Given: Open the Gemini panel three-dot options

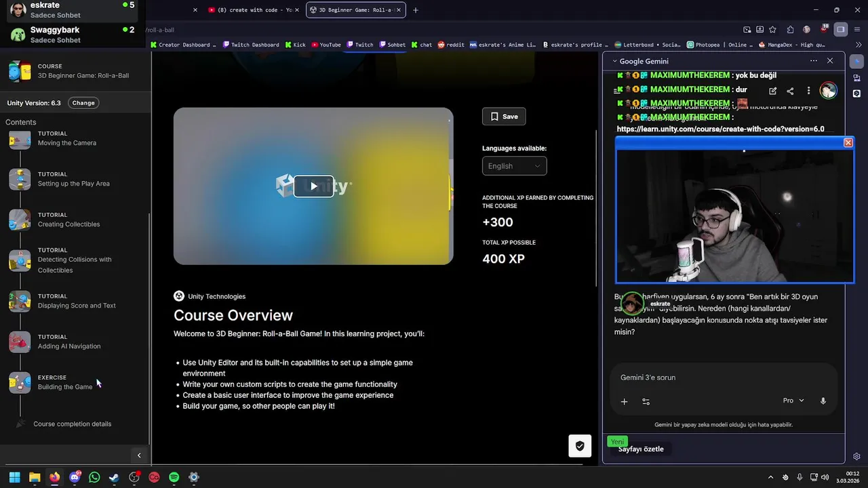Looking at the screenshot, I should pos(814,60).
